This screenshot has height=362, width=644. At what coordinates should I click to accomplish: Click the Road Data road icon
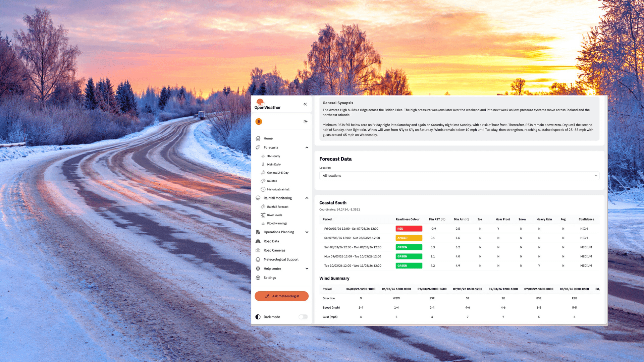258,241
